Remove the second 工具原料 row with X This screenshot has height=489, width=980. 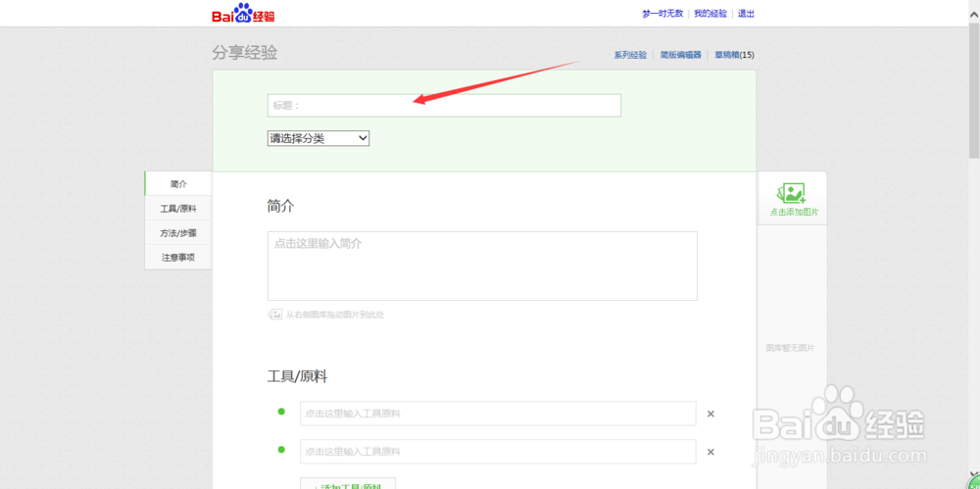710,452
